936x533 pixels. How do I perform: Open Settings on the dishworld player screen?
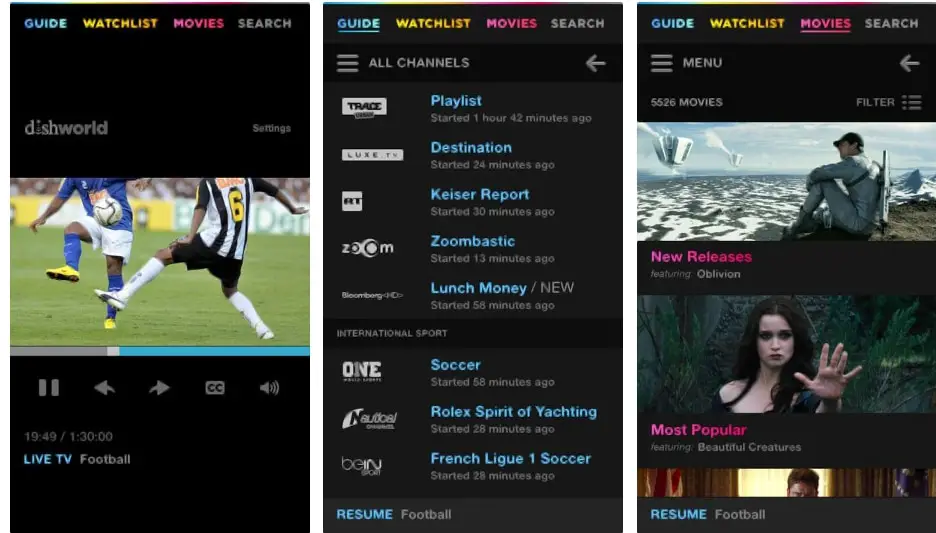(x=272, y=128)
